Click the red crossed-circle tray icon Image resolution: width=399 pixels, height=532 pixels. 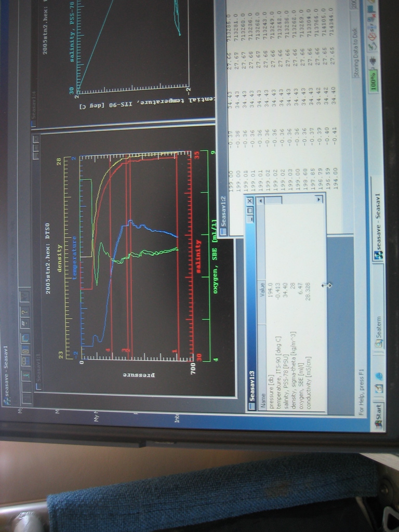click(372, 36)
